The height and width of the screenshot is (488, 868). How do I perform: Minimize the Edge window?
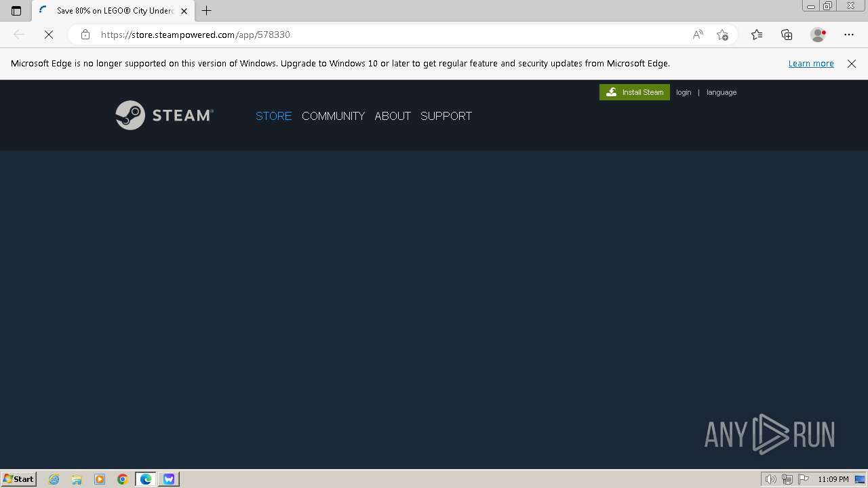pyautogui.click(x=811, y=6)
